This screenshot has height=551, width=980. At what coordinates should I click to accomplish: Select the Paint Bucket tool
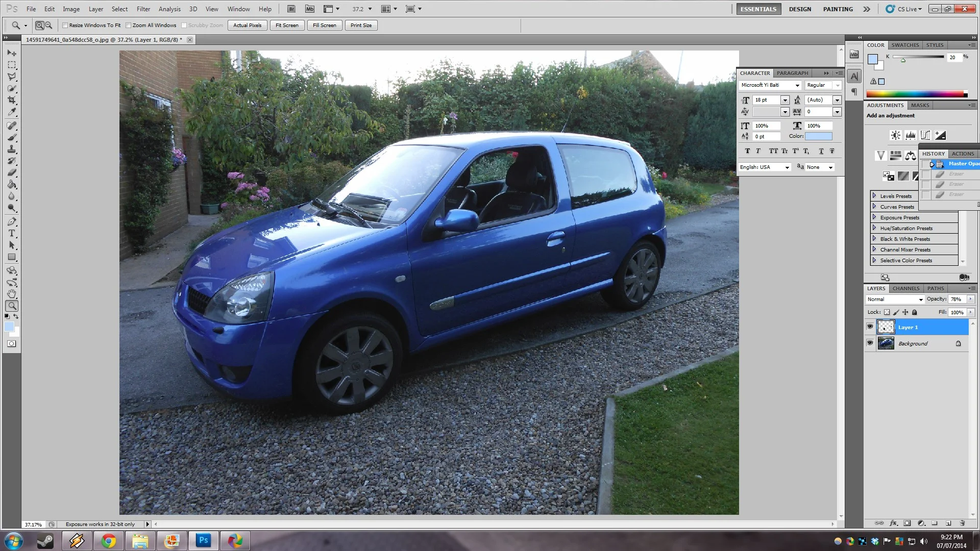(x=12, y=184)
